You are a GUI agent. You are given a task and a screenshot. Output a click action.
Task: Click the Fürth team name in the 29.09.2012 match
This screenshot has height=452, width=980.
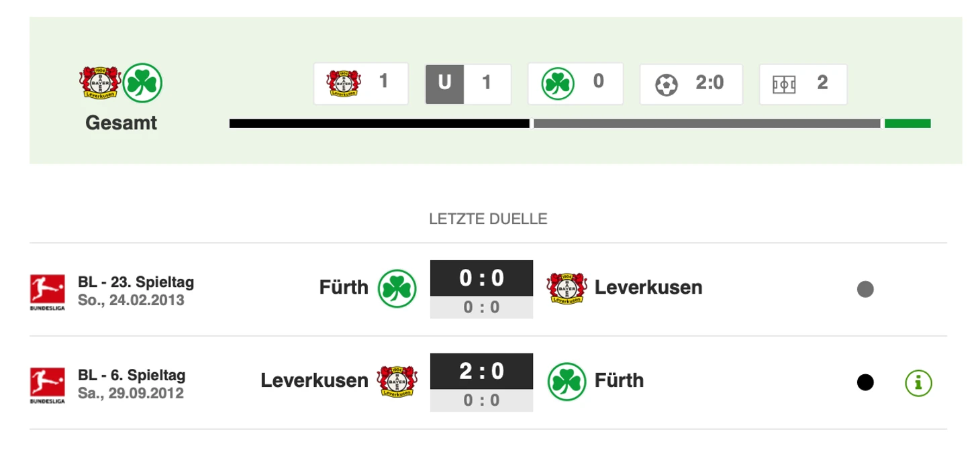pyautogui.click(x=619, y=381)
